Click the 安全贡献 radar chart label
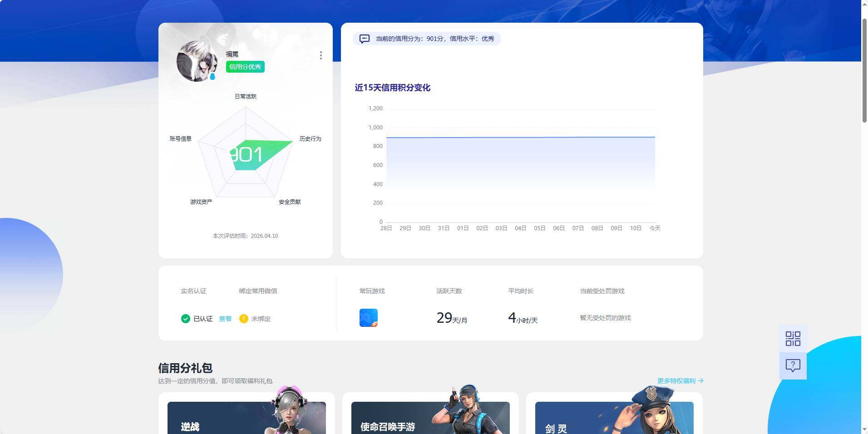Viewport: 868px width, 434px height. pos(290,202)
